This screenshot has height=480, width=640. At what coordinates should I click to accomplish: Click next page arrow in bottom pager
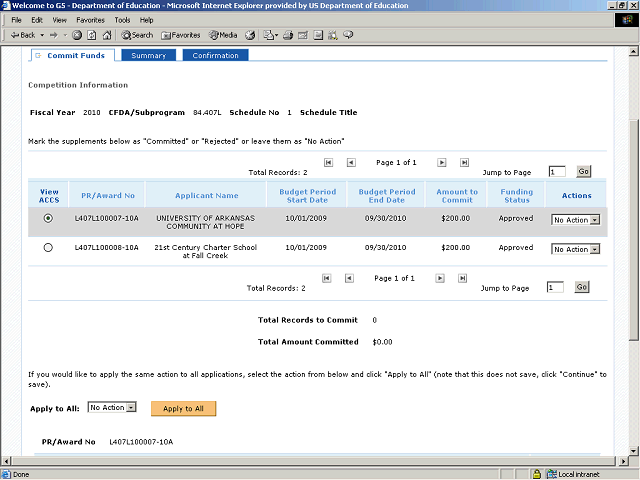pos(441,278)
